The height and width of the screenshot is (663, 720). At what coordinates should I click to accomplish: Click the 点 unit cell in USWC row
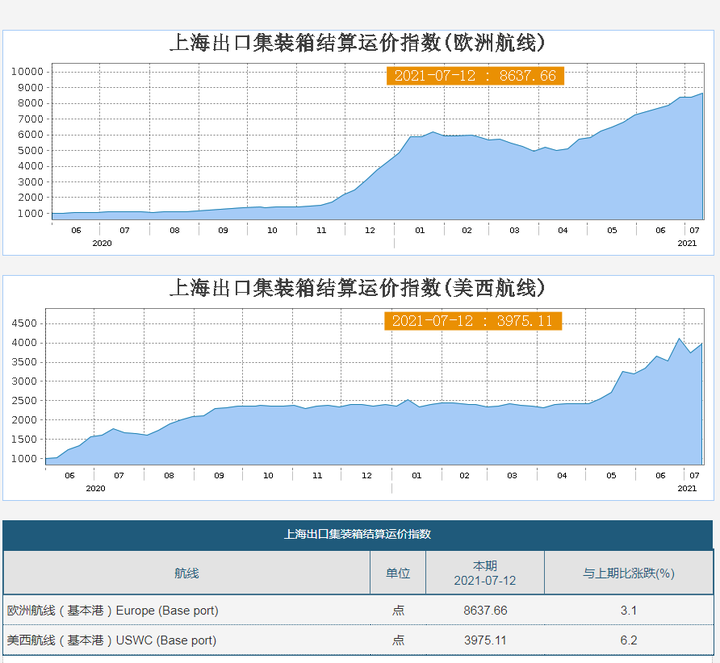[x=398, y=640]
